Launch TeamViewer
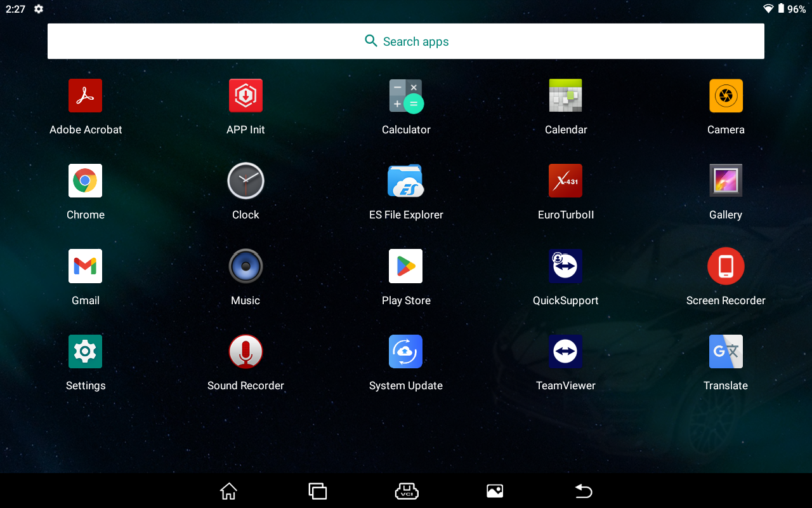812x508 pixels. 565,351
